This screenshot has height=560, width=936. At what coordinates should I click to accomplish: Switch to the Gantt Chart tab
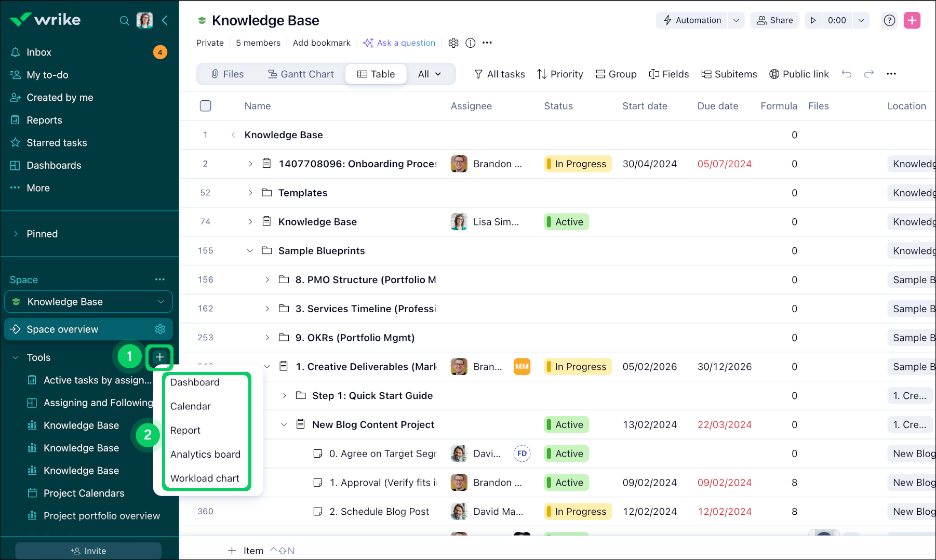pyautogui.click(x=301, y=74)
